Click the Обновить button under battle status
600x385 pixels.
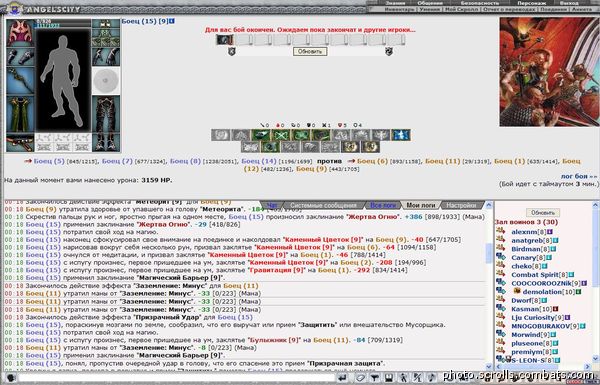310,52
